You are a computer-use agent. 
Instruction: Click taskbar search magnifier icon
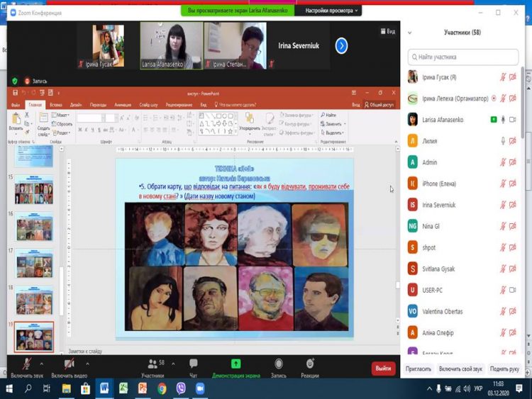(28, 388)
